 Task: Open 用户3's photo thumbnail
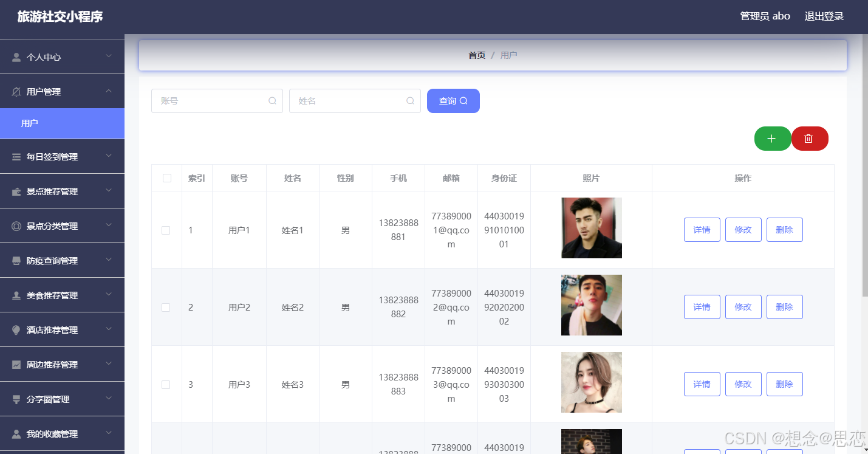[592, 382]
